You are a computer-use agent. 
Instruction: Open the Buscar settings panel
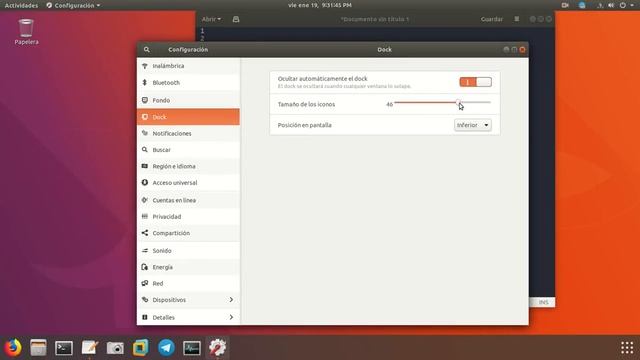point(188,150)
